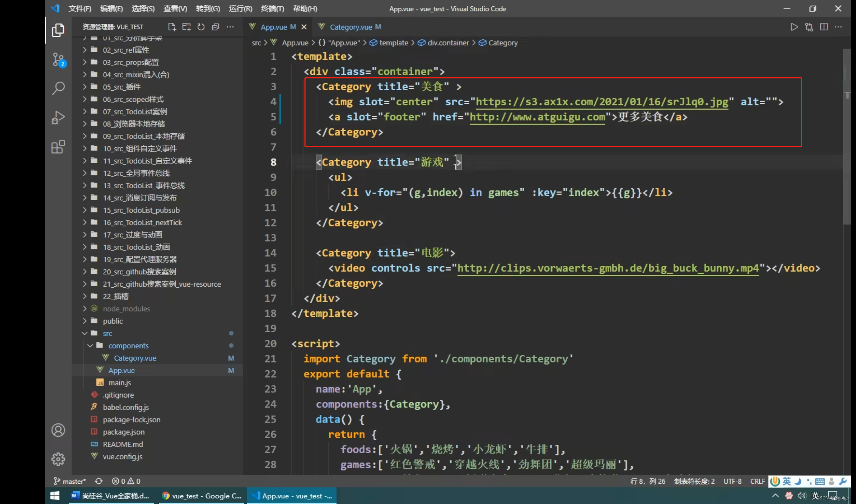Open the 文件(F) menu
The width and height of the screenshot is (856, 504).
pyautogui.click(x=80, y=9)
